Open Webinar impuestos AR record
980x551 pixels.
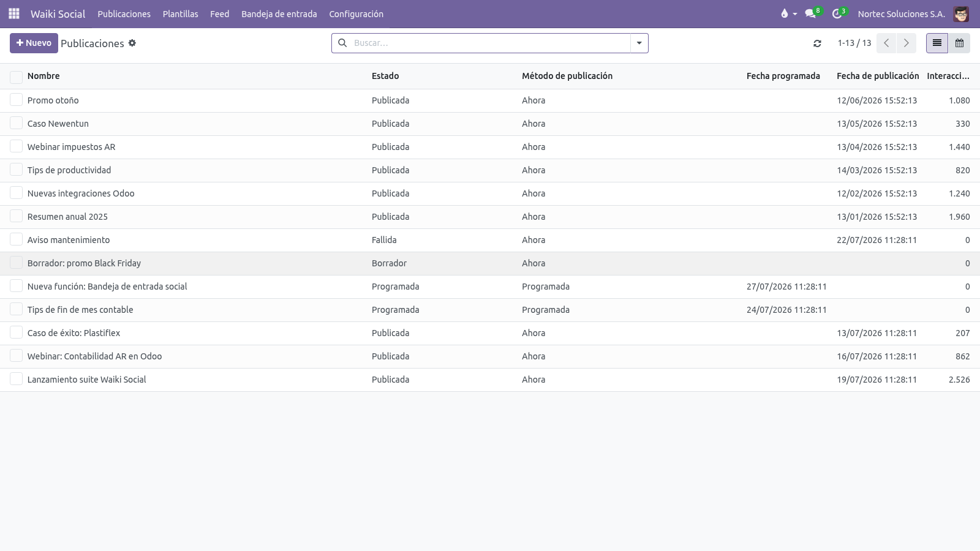point(71,147)
